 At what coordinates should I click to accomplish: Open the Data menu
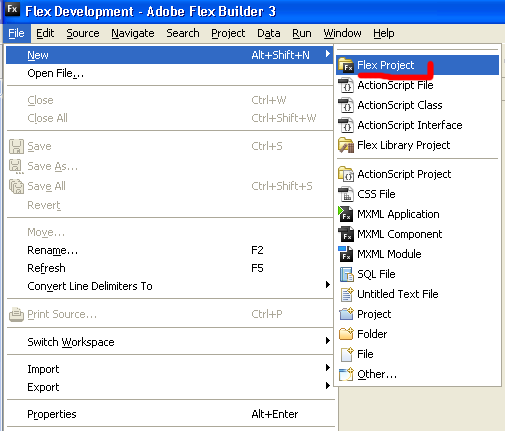269,33
